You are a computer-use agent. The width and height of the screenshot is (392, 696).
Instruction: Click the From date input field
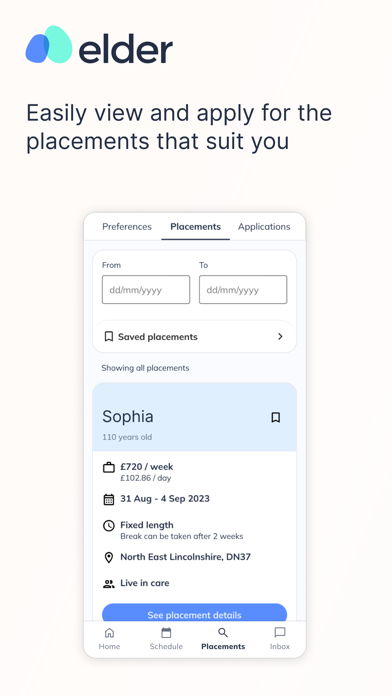pos(146,289)
